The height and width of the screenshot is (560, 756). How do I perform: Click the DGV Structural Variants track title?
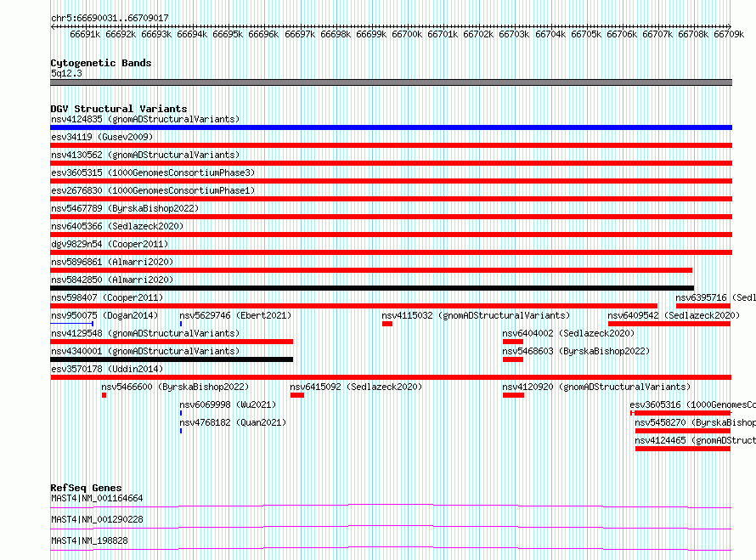pos(119,109)
